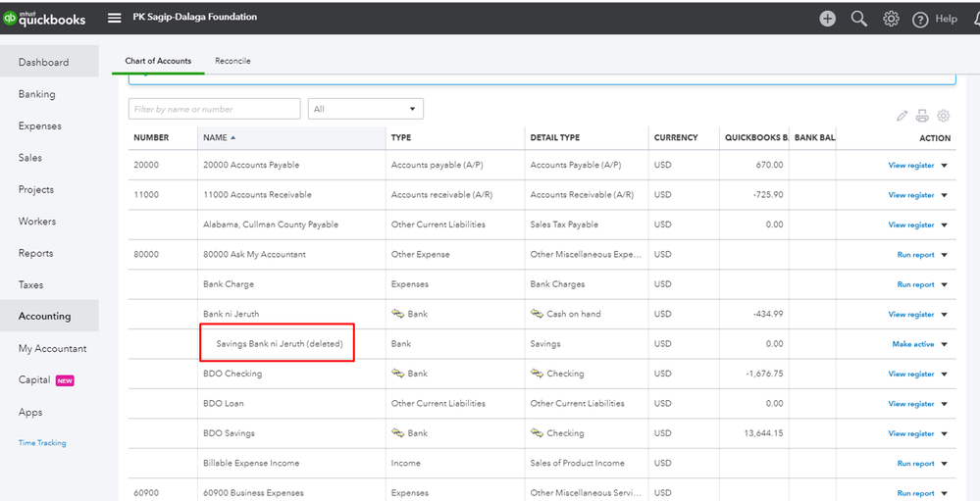The width and height of the screenshot is (980, 501).
Task: Click the Help question mark icon
Action: coord(920,19)
